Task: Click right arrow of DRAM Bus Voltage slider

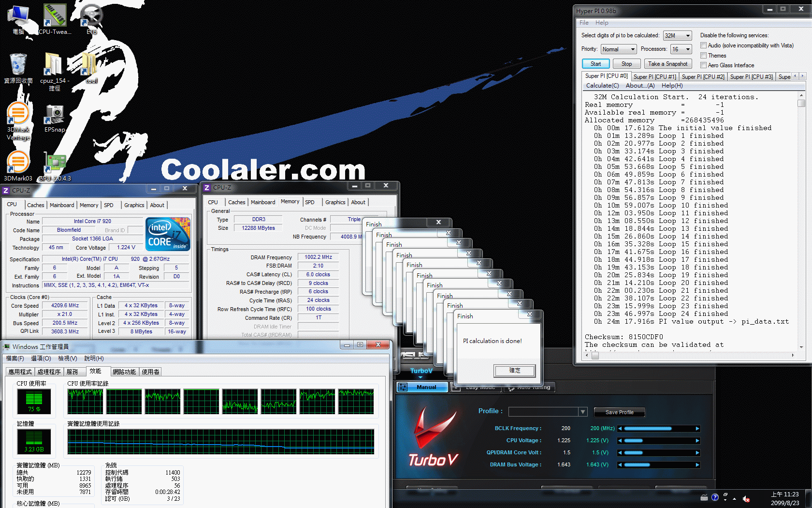Action: 697,464
